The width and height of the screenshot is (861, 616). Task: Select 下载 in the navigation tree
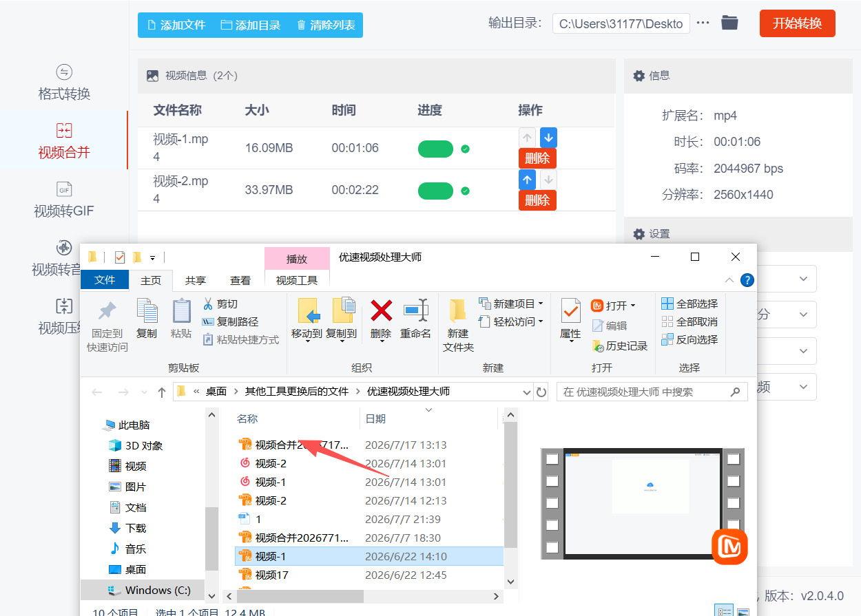128,529
